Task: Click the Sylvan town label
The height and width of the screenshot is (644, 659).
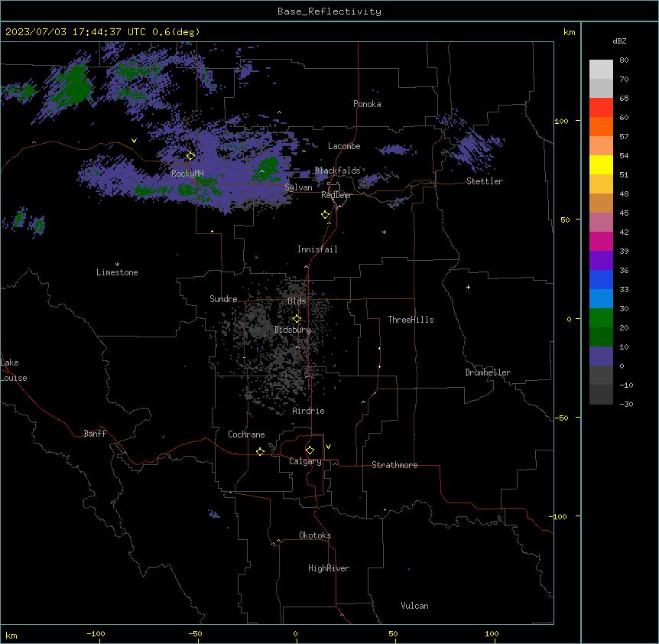Action: (298, 187)
